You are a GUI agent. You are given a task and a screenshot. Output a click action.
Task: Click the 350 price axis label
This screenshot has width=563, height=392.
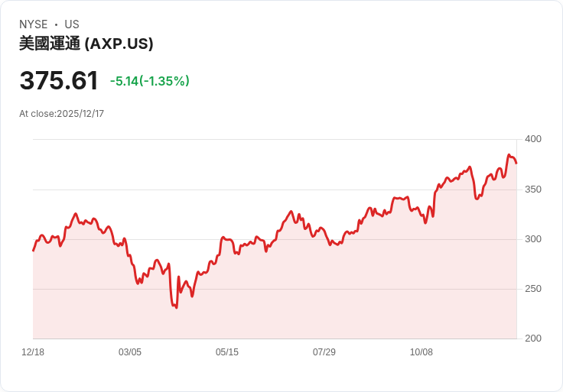coord(533,190)
